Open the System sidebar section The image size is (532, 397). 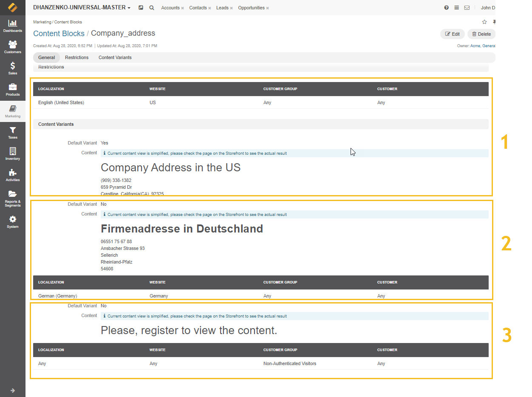[13, 221]
